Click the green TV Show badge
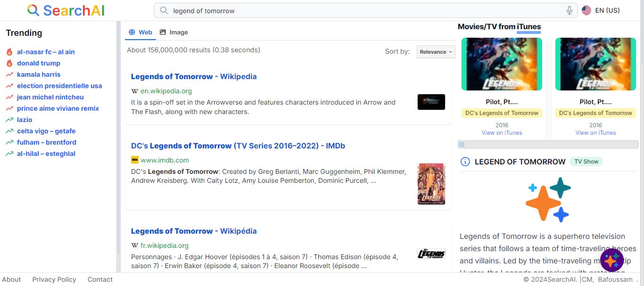 586,162
